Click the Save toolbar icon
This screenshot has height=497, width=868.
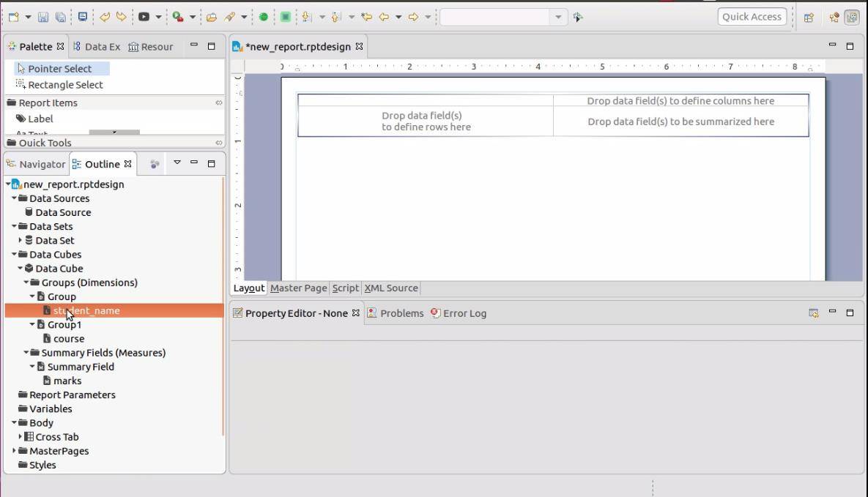(44, 16)
